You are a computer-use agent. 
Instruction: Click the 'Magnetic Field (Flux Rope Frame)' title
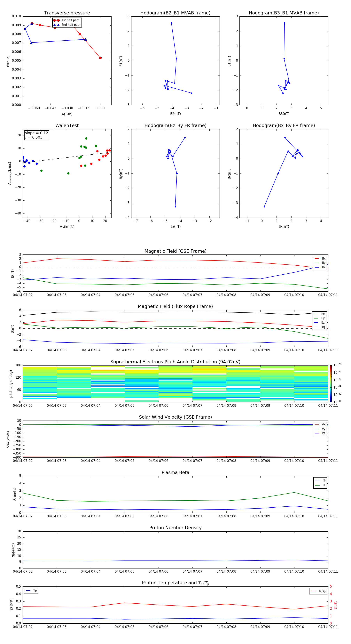pos(175,307)
